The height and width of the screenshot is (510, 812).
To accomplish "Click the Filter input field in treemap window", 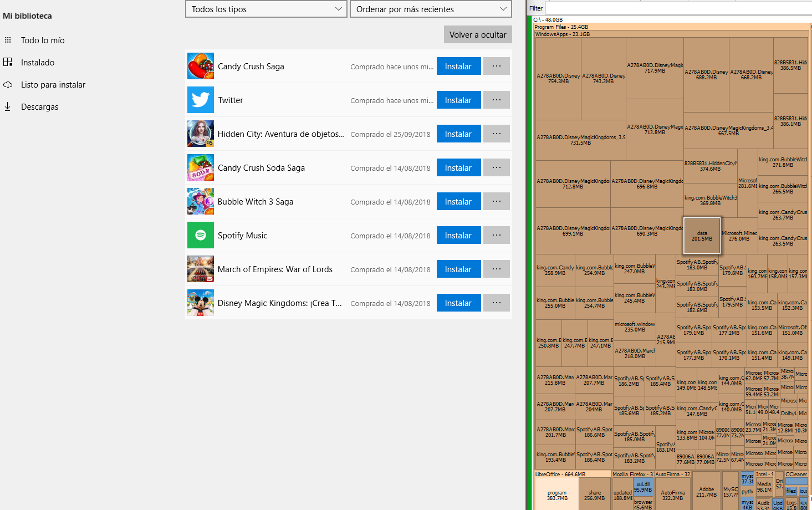I will (678, 8).
